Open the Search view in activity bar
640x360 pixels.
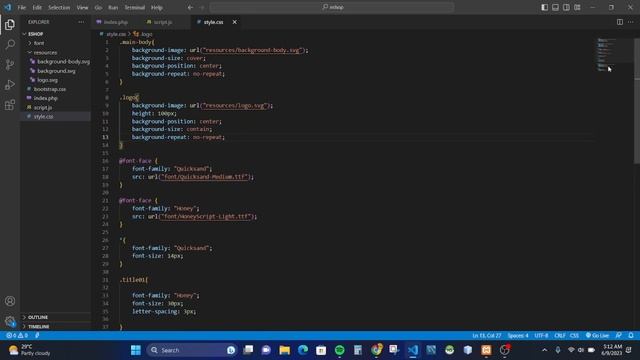click(x=10, y=44)
